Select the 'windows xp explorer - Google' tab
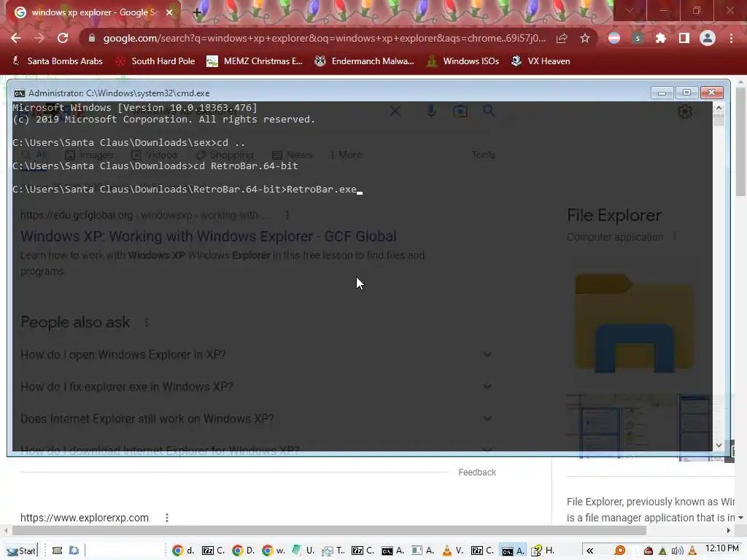Image resolution: width=747 pixels, height=560 pixels. 94,12
